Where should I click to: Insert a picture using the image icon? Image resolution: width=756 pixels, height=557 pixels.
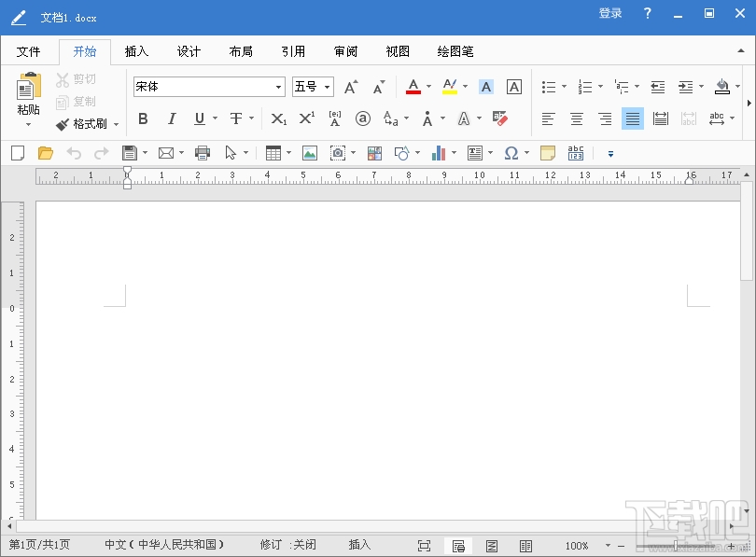point(308,152)
